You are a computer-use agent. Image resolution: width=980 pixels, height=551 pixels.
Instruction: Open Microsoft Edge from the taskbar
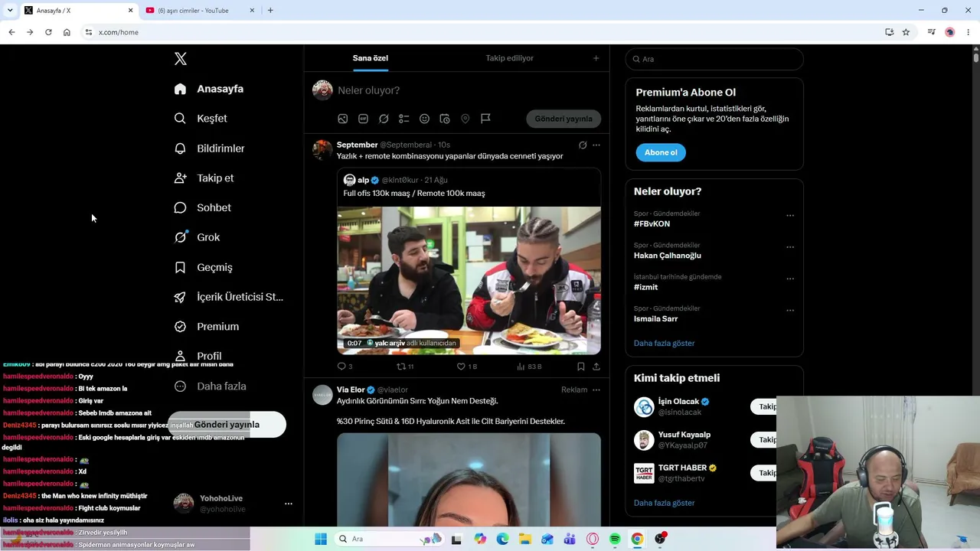coord(502,539)
